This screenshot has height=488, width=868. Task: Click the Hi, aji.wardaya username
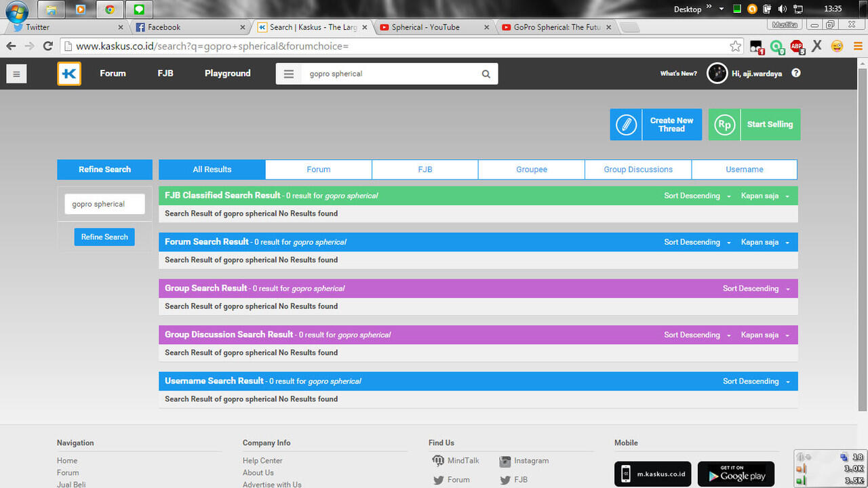point(757,73)
